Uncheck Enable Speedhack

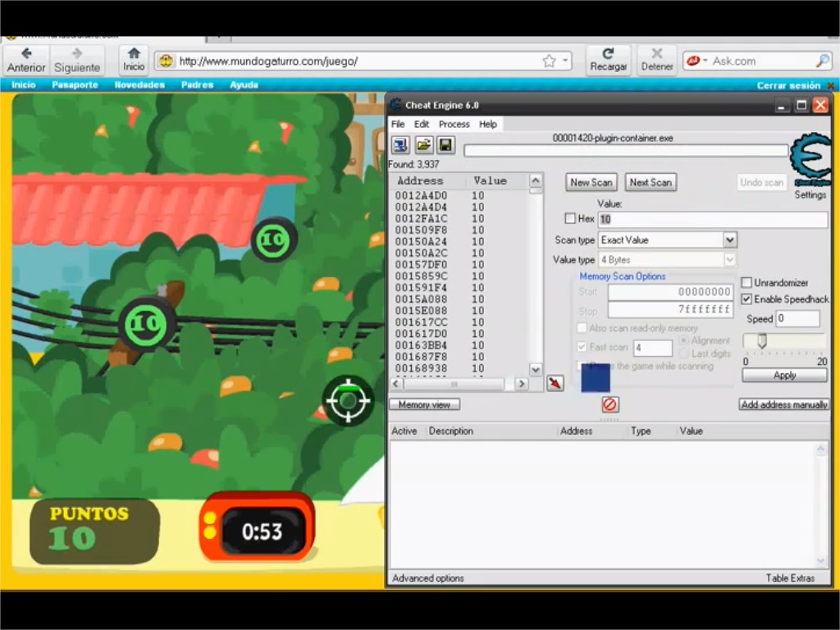746,299
